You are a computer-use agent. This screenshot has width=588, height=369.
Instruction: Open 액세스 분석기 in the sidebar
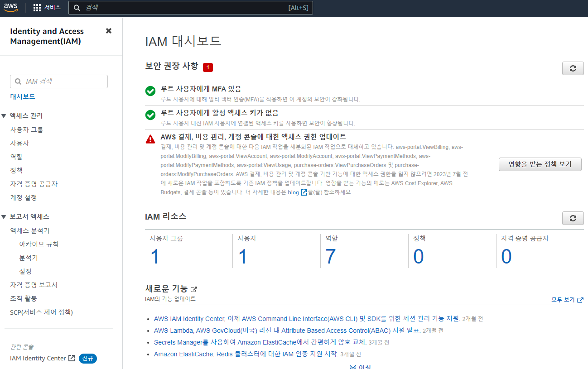point(30,230)
